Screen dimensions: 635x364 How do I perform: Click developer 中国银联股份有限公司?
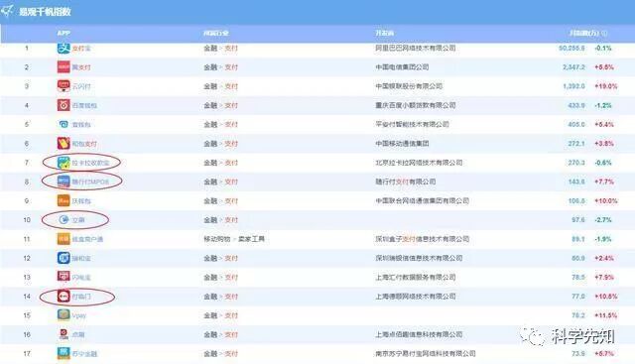click(409, 86)
